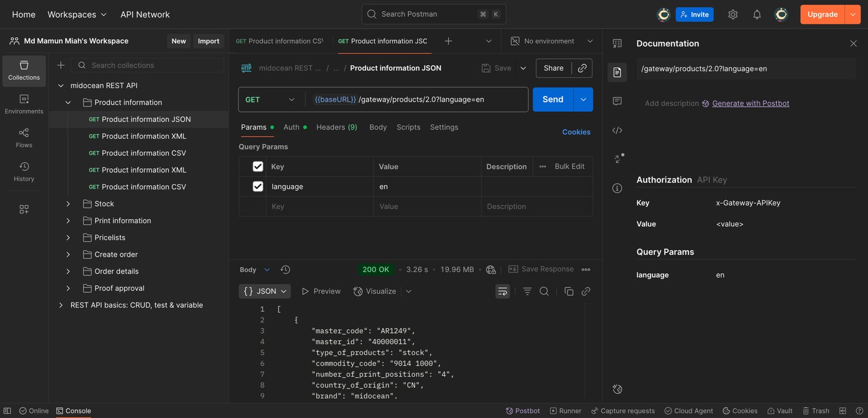Switch to the Scripts tab
Viewport: 868px width, 418px height.
pos(408,127)
